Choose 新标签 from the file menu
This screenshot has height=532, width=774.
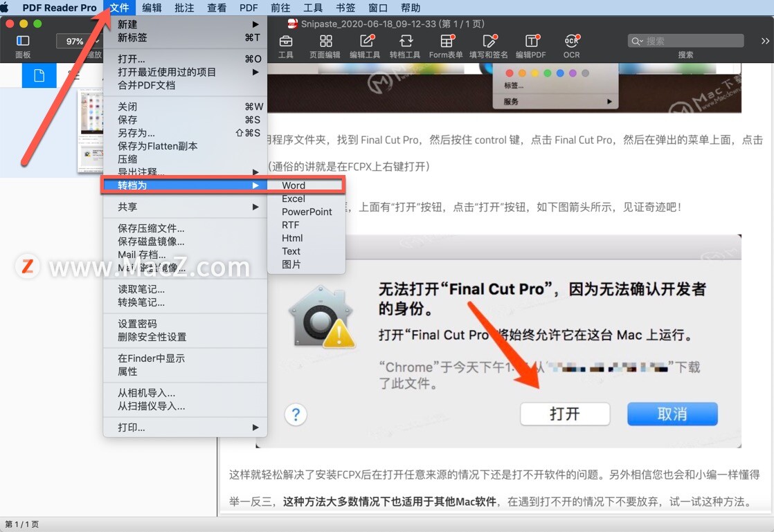pos(185,37)
